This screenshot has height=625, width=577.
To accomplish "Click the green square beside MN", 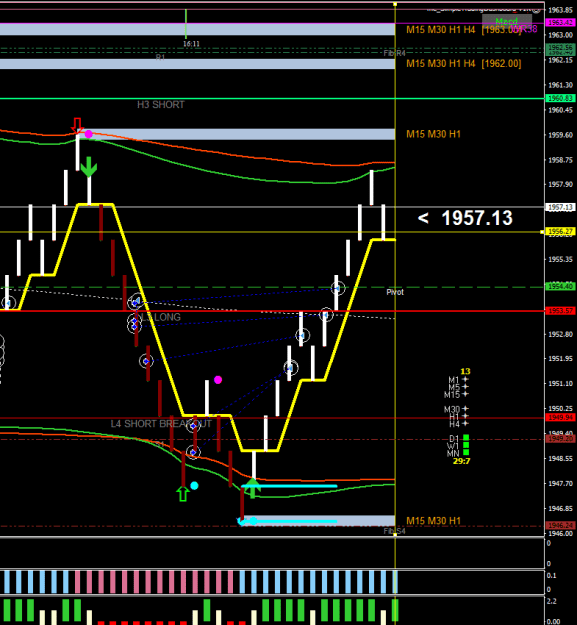I will [x=466, y=452].
